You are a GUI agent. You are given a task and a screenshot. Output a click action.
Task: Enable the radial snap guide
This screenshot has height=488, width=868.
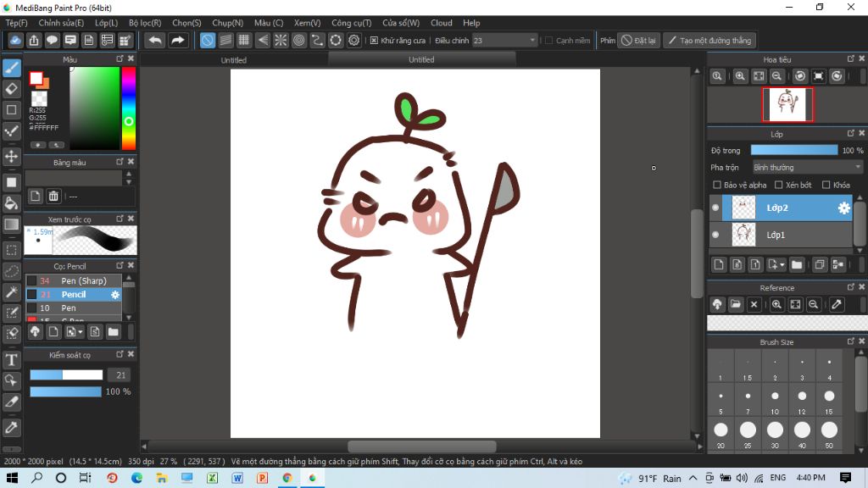(x=281, y=41)
